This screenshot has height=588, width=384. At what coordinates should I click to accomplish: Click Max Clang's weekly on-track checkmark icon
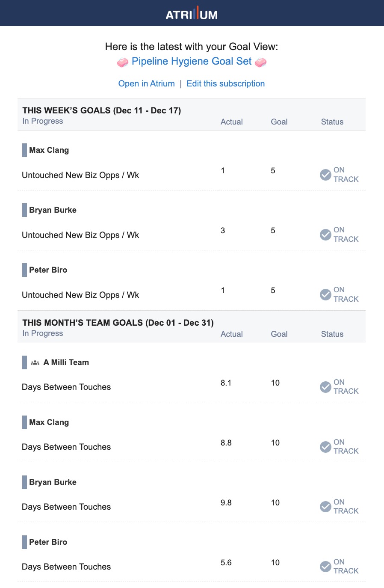point(325,175)
